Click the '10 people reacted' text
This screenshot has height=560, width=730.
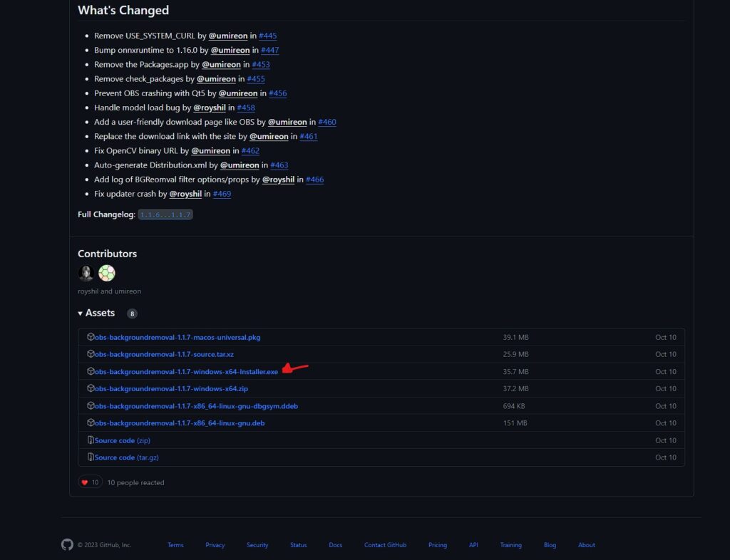pyautogui.click(x=136, y=483)
